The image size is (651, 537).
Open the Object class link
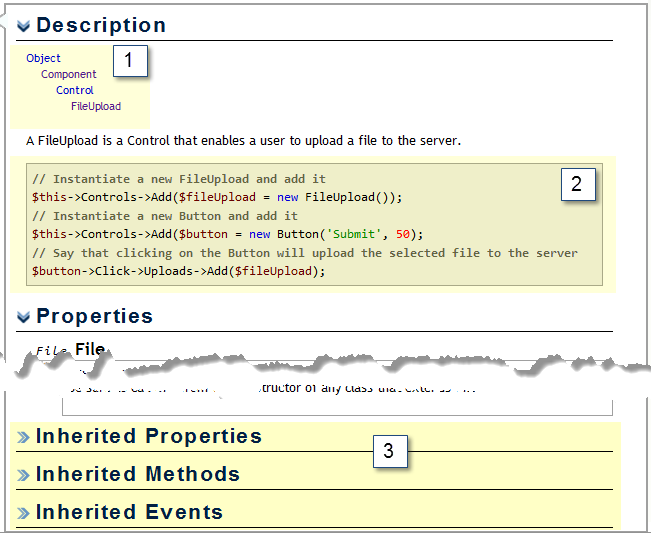[x=43, y=58]
